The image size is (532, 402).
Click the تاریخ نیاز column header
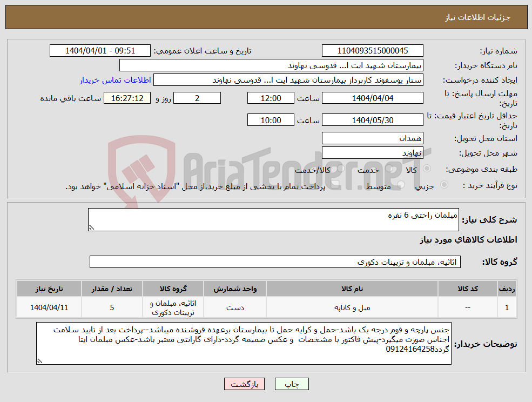point(49,289)
